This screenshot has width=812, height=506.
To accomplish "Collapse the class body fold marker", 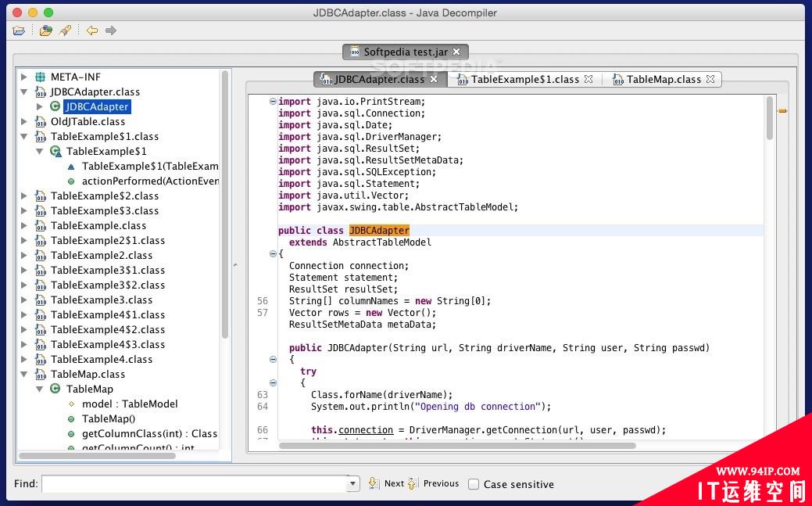I will [x=273, y=254].
